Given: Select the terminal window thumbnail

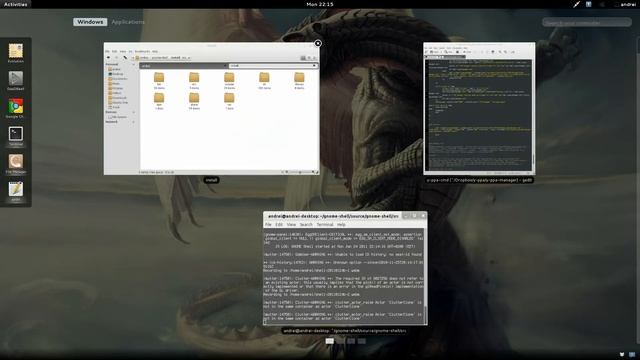Looking at the screenshot, I should [x=345, y=268].
